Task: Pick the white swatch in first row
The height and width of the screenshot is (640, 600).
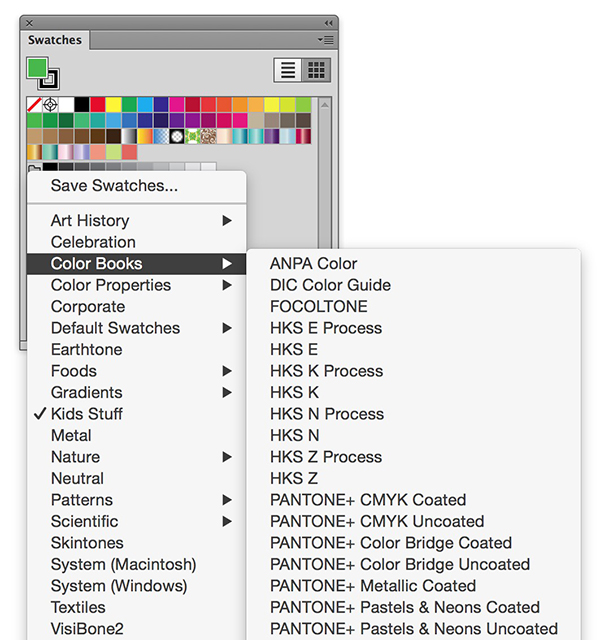Action: [x=66, y=104]
